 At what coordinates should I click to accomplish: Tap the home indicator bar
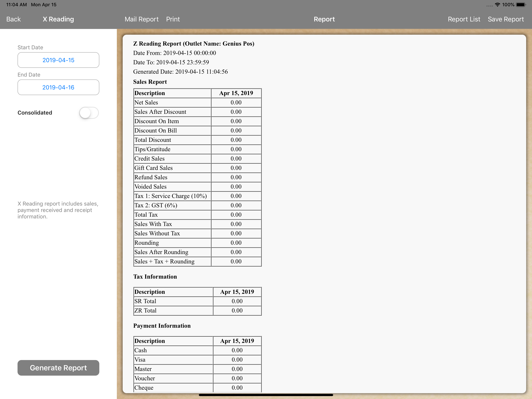point(266,395)
